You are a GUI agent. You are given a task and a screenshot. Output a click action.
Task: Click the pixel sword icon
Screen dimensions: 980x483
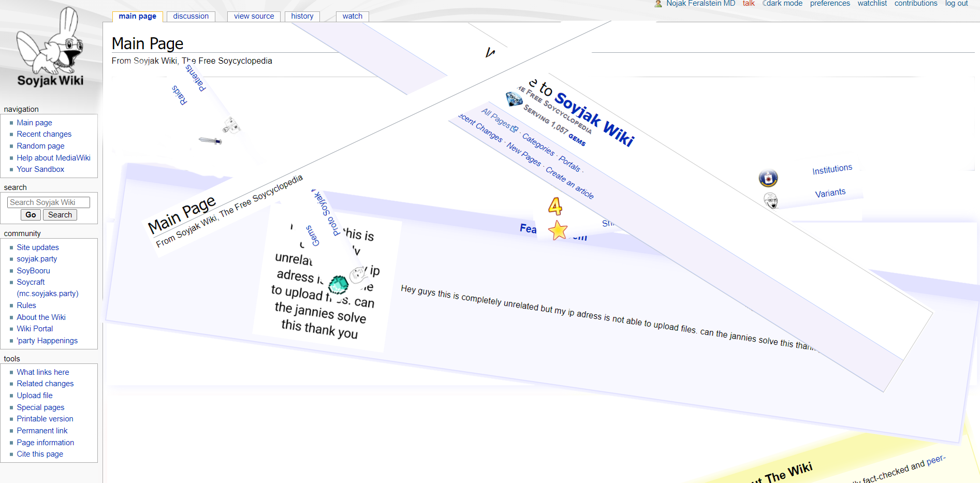tap(210, 140)
